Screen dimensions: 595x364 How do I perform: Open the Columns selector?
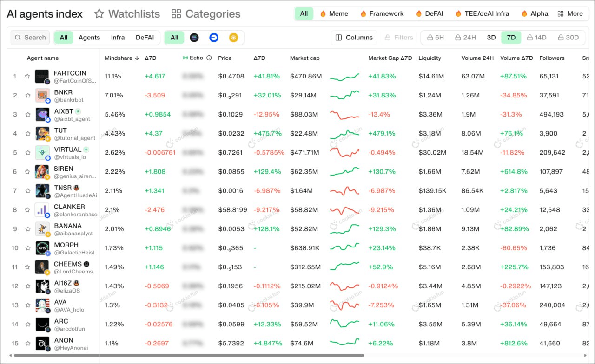pos(354,38)
